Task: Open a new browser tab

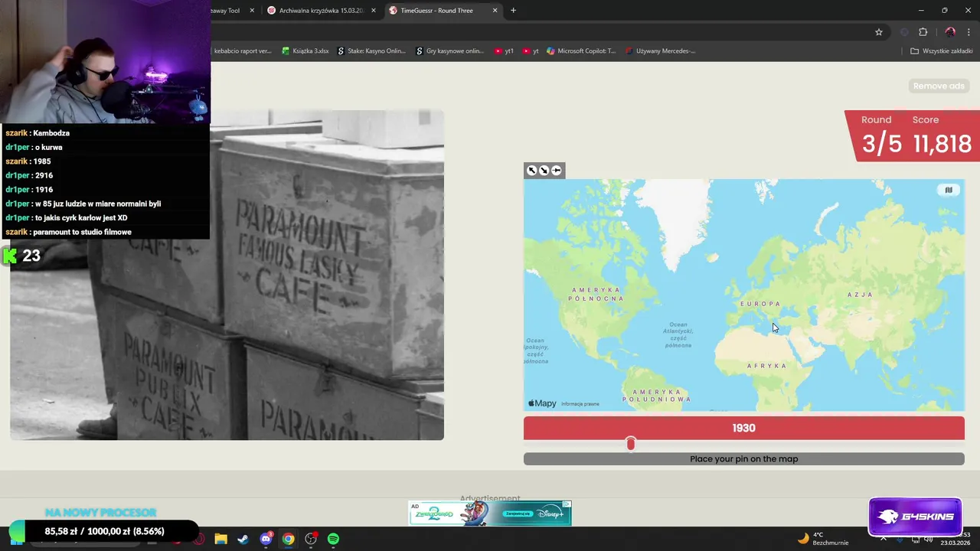Action: click(x=513, y=11)
